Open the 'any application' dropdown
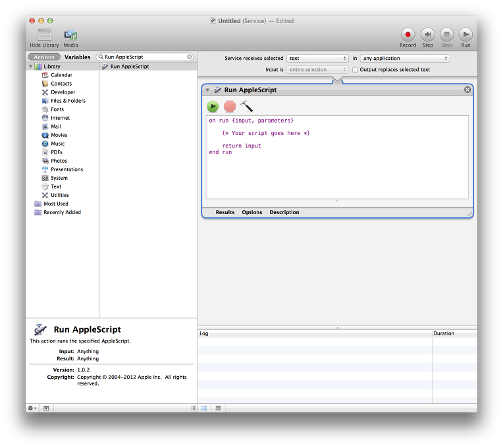 [405, 59]
